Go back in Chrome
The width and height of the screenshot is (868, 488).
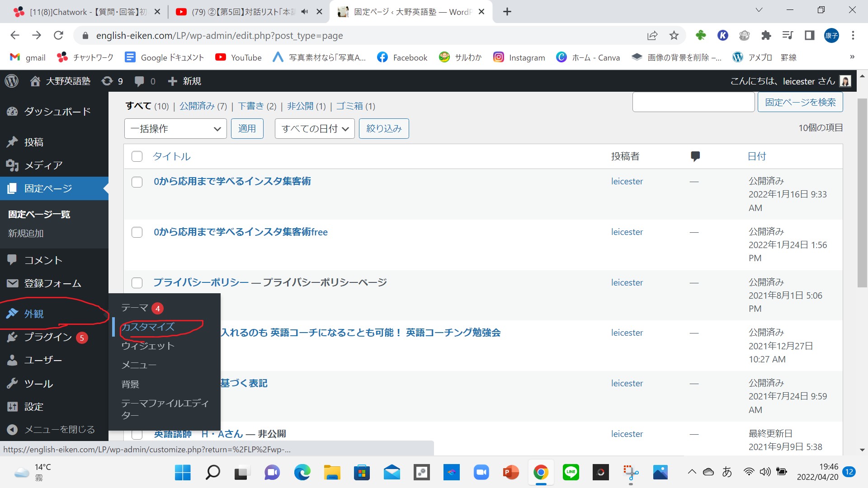coord(15,35)
